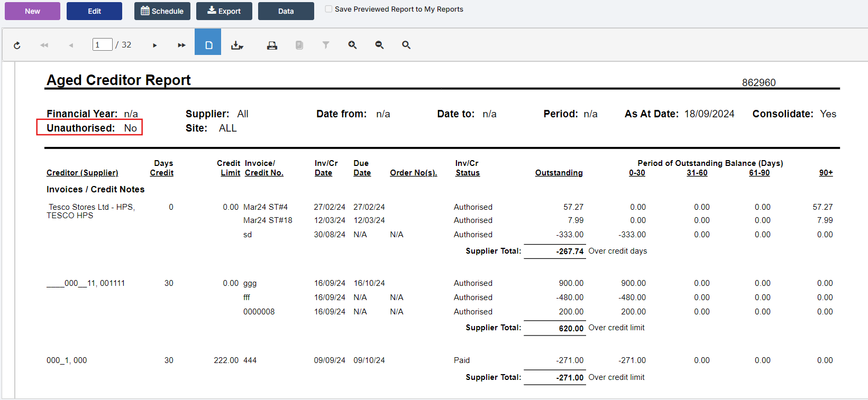Print the report using the printer icon
868x400 pixels.
click(x=272, y=45)
